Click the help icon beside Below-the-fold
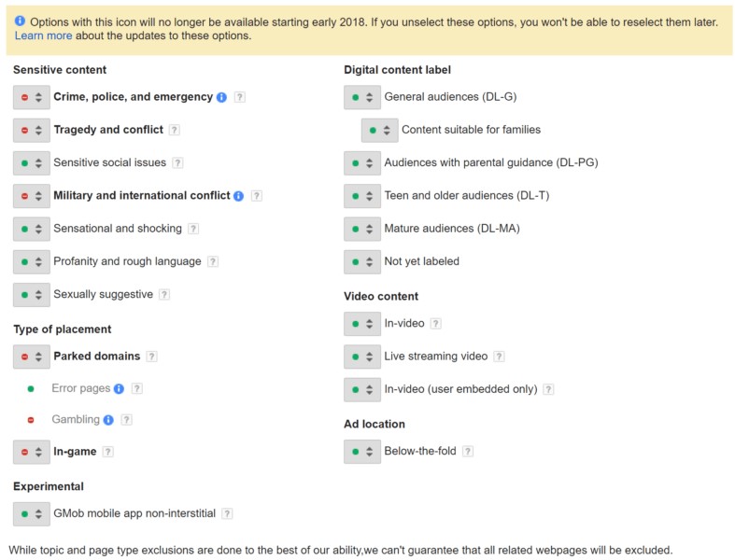 [468, 452]
